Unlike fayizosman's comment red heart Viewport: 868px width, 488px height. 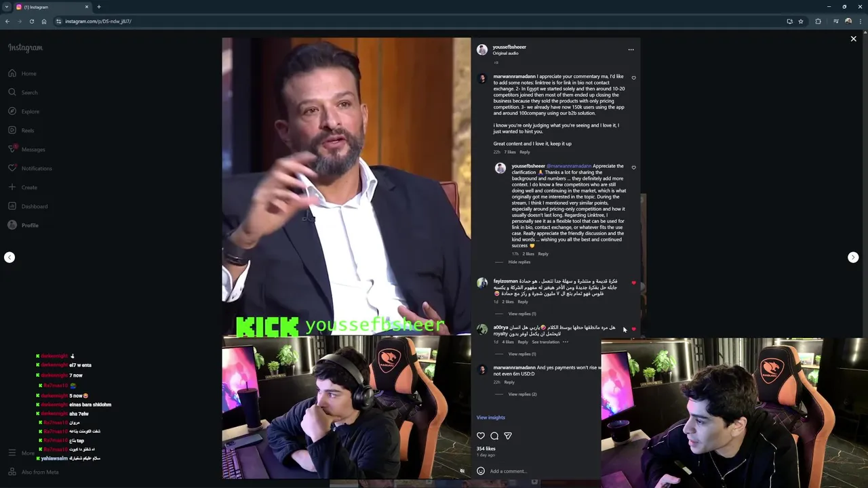[x=634, y=283]
